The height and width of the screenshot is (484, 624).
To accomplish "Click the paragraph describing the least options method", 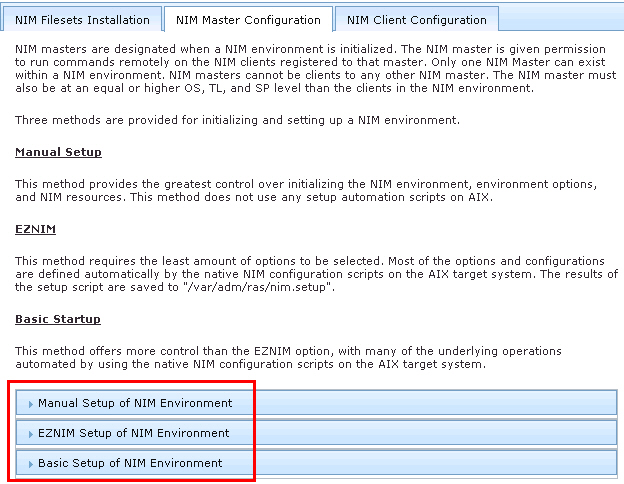I will click(310, 274).
